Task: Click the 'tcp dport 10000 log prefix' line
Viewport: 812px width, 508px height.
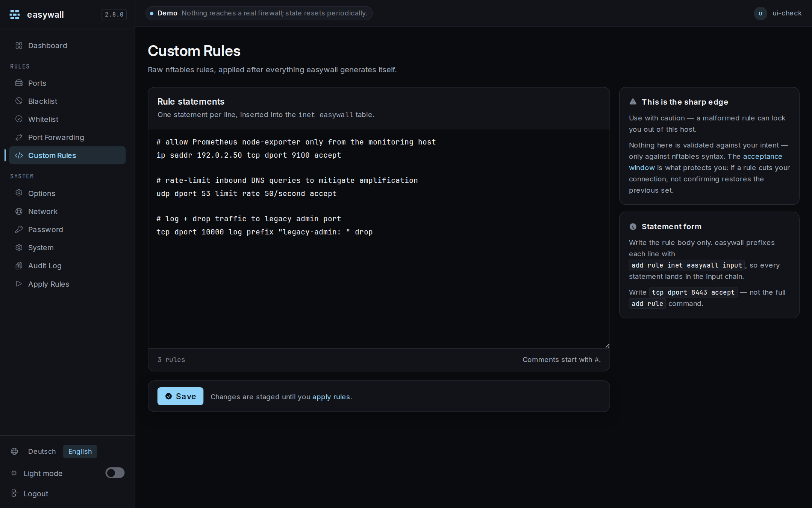Action: [264, 232]
